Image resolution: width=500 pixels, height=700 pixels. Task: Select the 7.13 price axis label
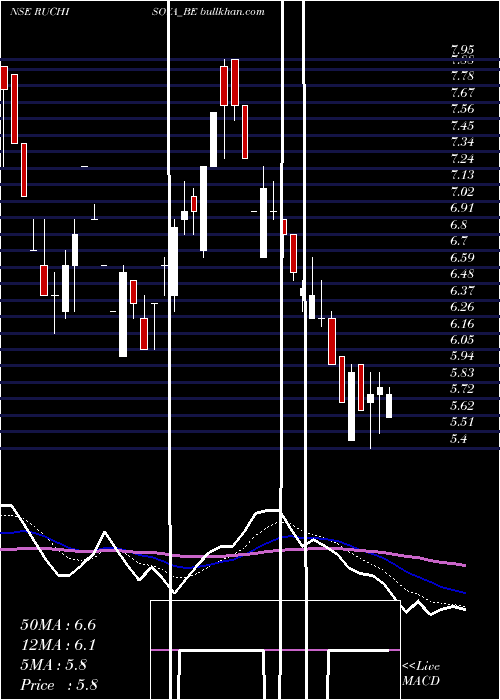pyautogui.click(x=462, y=175)
